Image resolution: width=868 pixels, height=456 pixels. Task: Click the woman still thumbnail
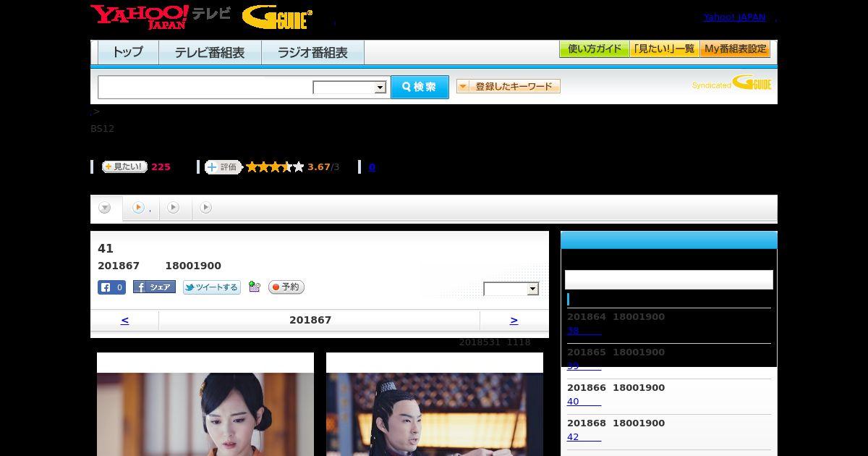click(205, 414)
